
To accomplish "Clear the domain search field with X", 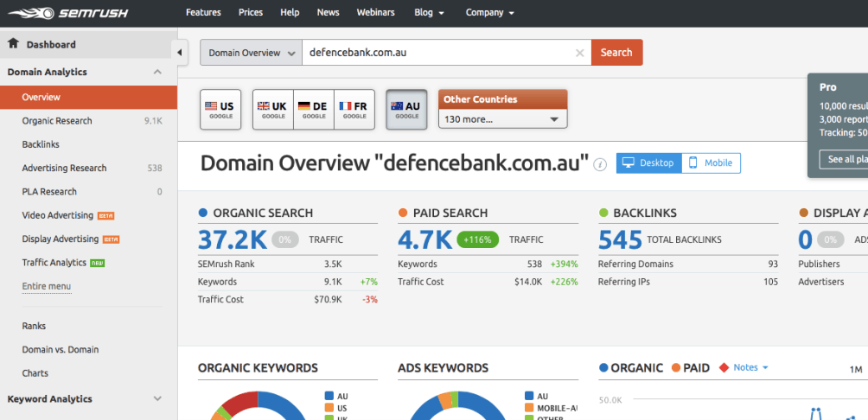I will click(579, 53).
